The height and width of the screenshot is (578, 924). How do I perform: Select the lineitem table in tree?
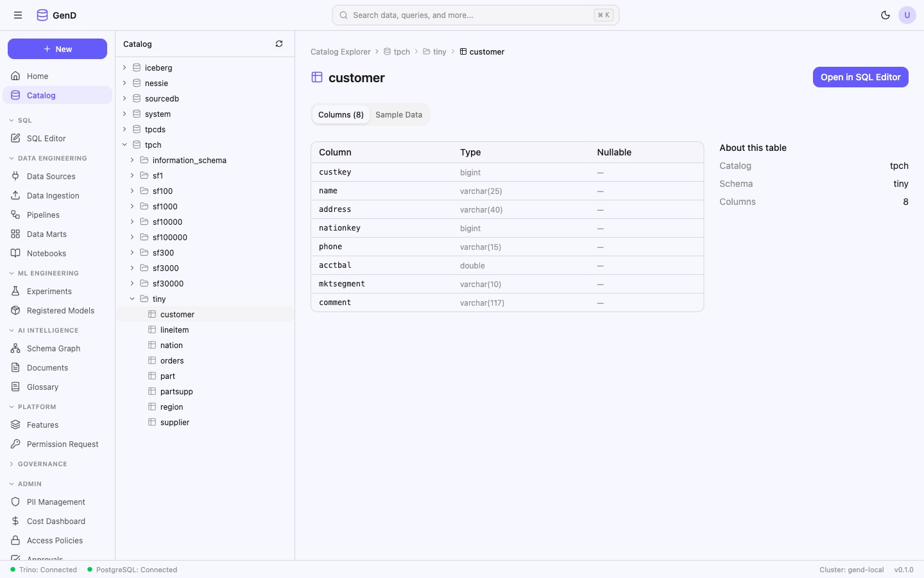coord(175,330)
